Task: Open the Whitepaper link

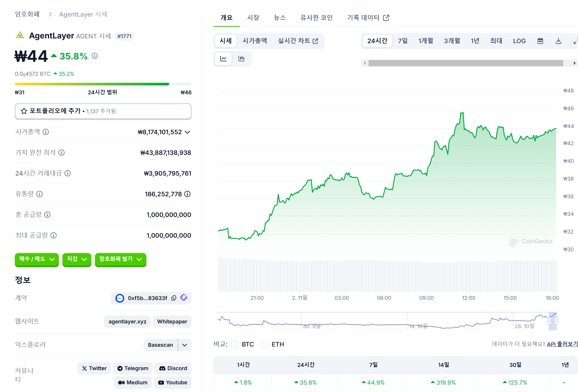Action: tap(172, 322)
